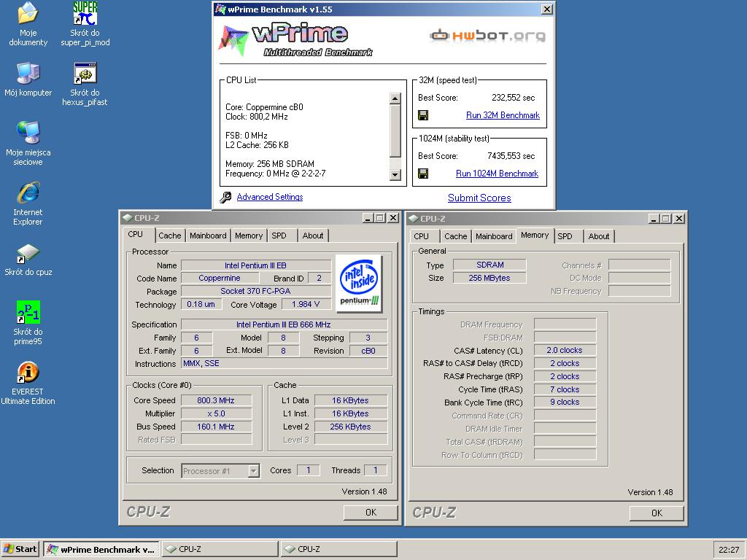The image size is (747, 560).
Task: Launch EVEREST Ultimate Edition icon
Action: tap(28, 383)
